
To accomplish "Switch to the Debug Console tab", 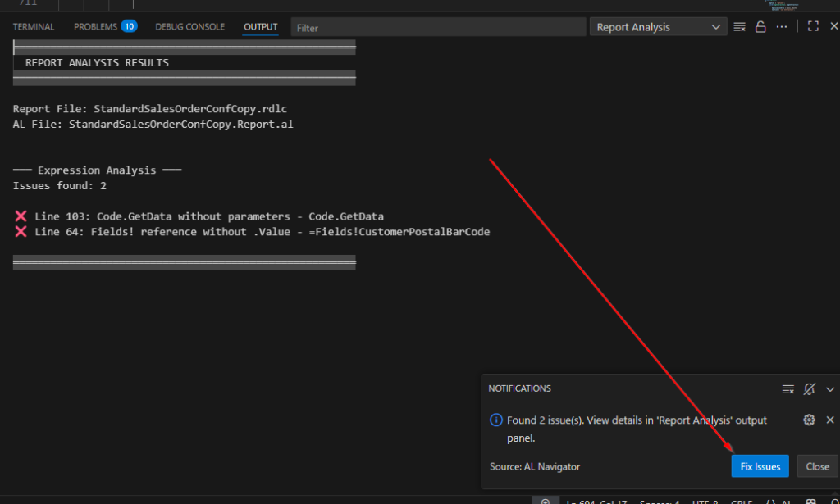I will point(189,27).
